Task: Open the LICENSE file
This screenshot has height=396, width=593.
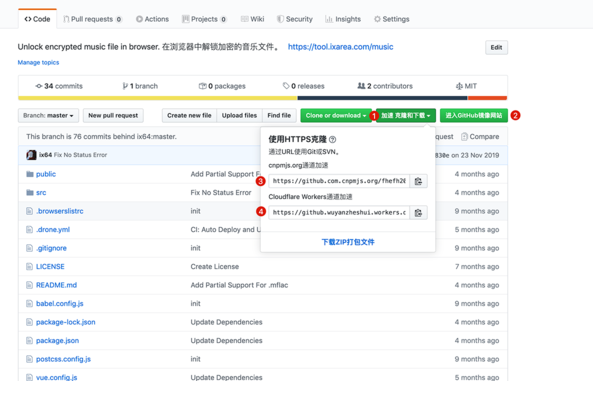Action: pyautogui.click(x=50, y=267)
